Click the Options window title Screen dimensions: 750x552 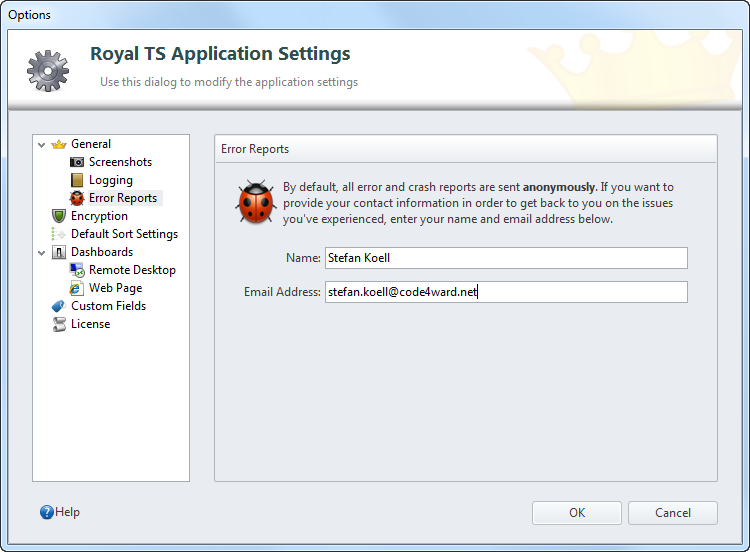tap(29, 15)
